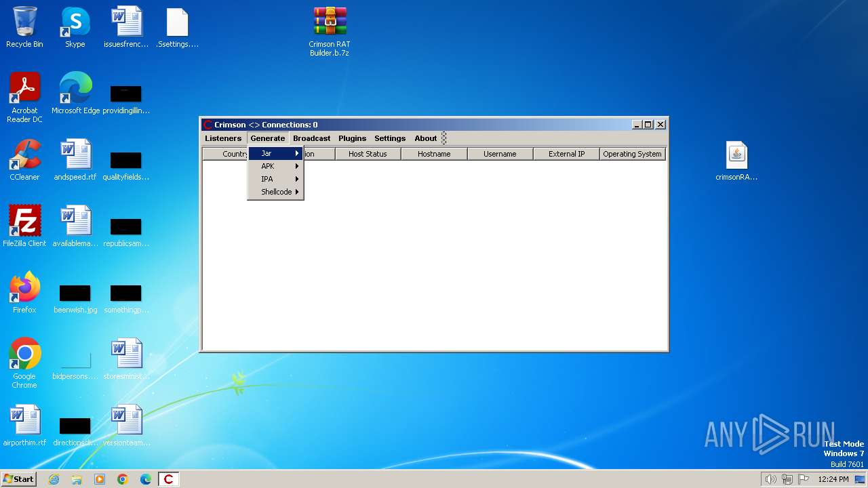The height and width of the screenshot is (488, 868).
Task: Launch Internet Explorer from taskbar
Action: tap(54, 479)
